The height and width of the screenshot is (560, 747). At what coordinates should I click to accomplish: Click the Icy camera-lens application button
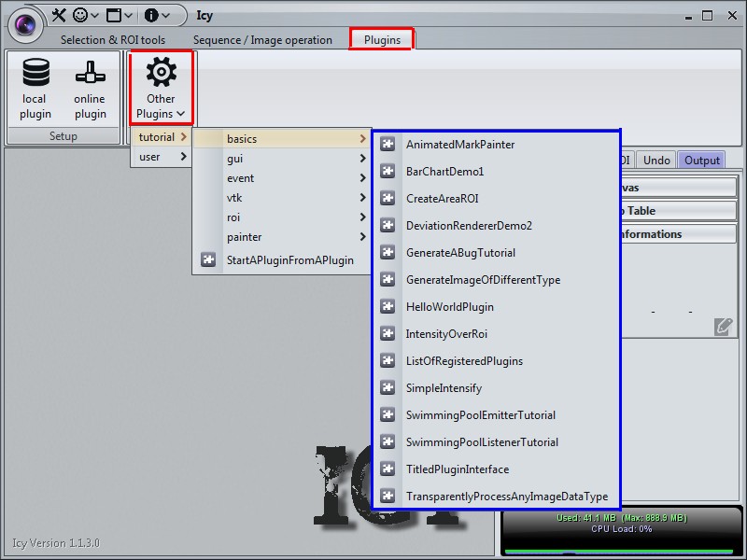click(x=25, y=25)
